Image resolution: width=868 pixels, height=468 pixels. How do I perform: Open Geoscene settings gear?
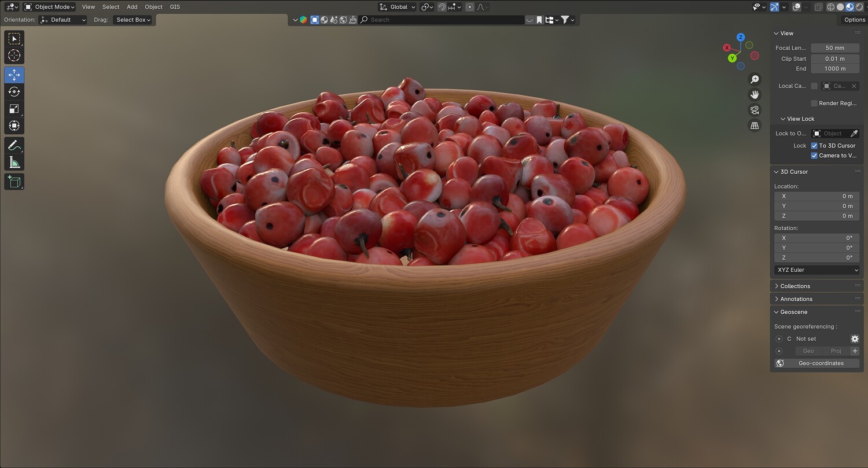coord(855,339)
